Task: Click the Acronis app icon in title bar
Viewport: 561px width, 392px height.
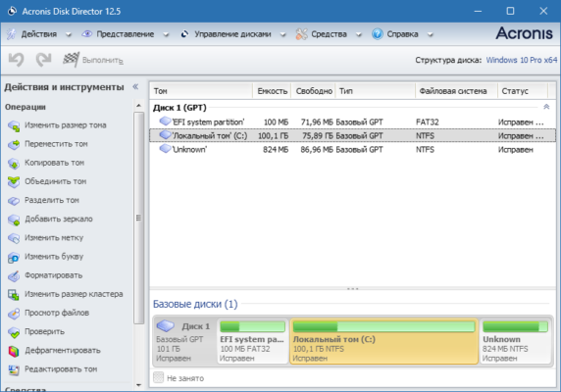Action: (x=12, y=11)
